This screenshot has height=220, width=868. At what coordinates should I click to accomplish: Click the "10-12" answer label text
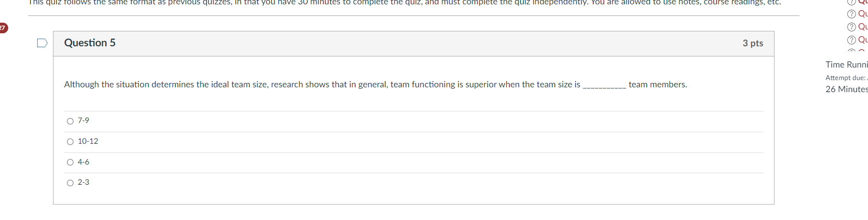coord(88,141)
